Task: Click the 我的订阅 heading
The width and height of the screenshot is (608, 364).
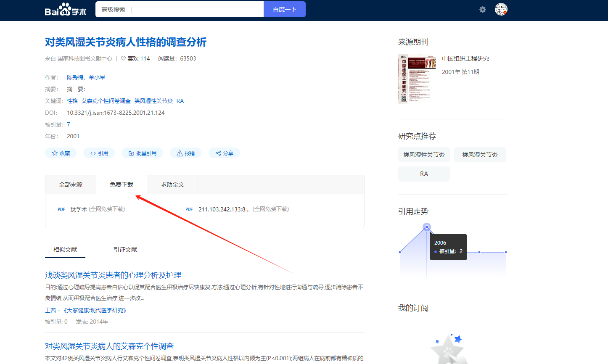Action: 413,308
